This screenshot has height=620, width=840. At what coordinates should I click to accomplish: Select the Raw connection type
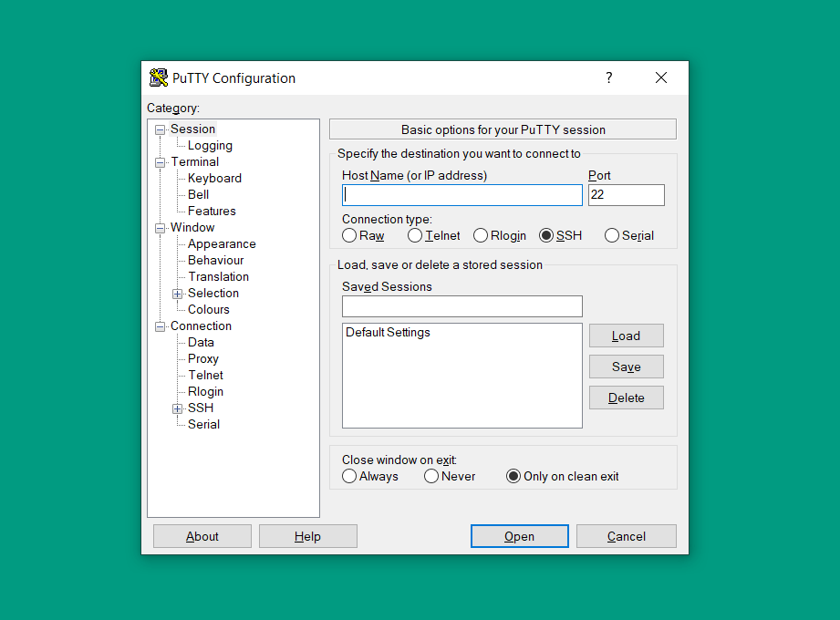coord(349,235)
